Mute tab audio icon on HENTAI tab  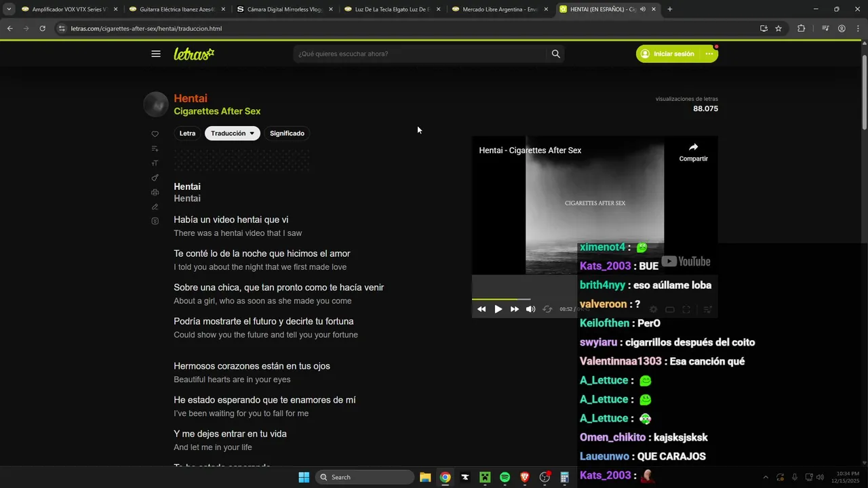tap(642, 9)
